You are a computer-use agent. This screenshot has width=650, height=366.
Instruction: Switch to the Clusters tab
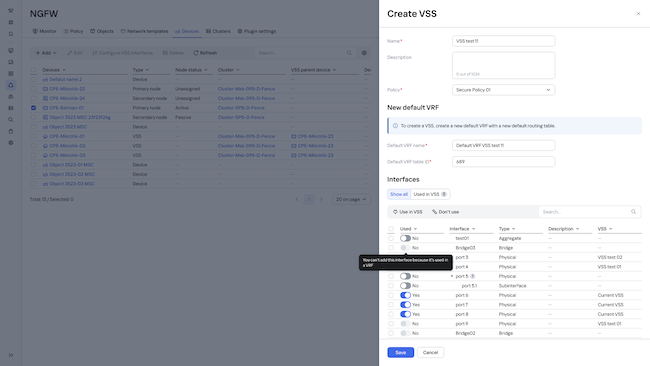click(x=218, y=31)
